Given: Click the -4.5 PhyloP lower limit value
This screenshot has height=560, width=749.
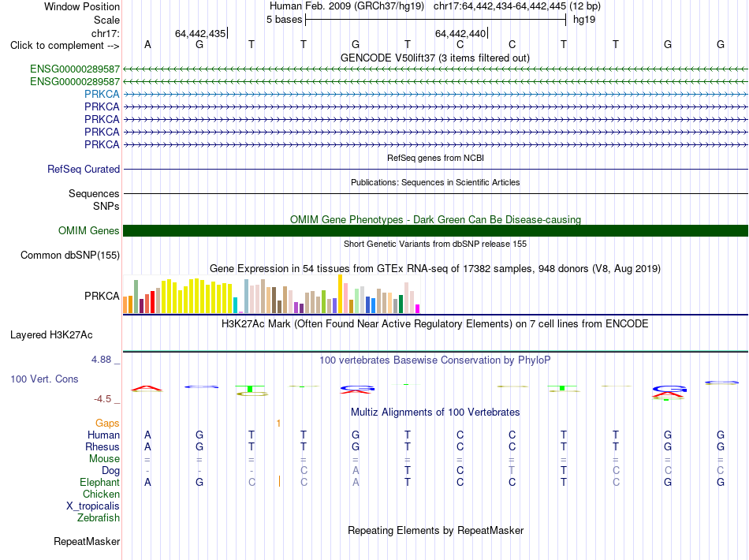Looking at the screenshot, I should [102, 398].
